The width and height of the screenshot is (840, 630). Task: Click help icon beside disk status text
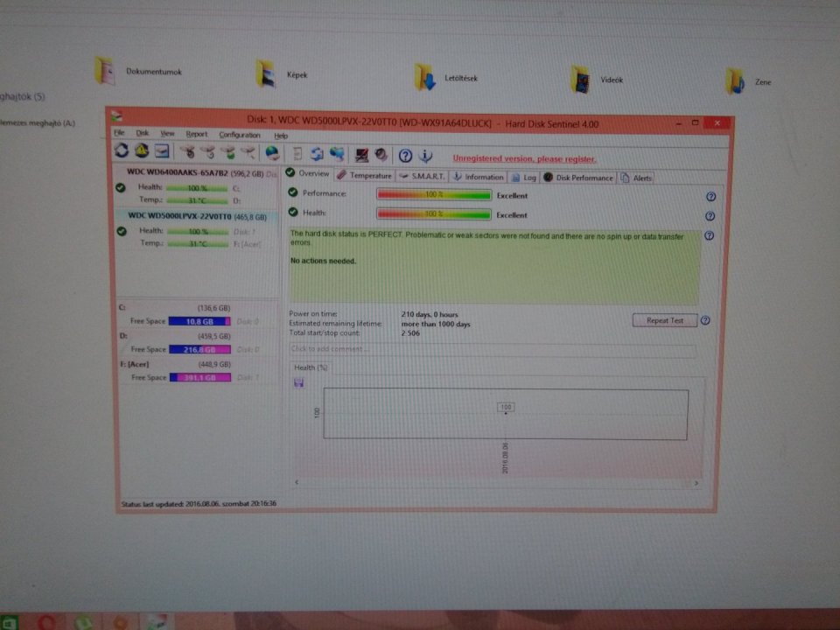tap(709, 235)
